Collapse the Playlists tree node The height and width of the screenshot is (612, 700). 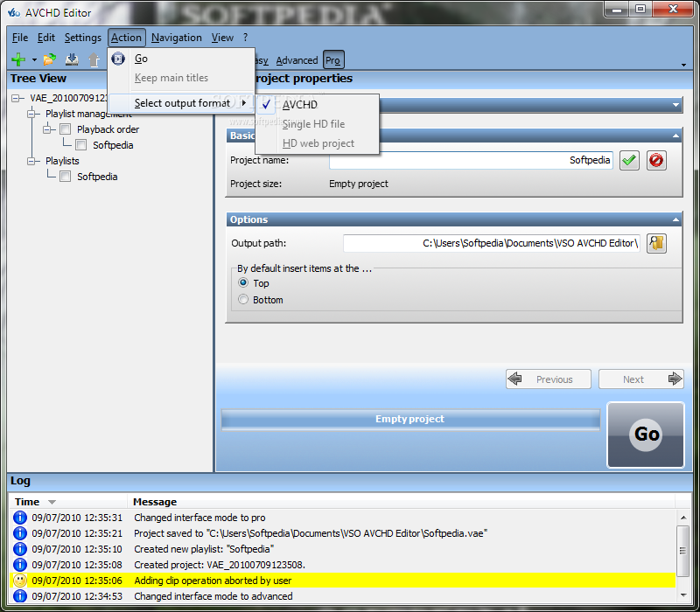31,161
